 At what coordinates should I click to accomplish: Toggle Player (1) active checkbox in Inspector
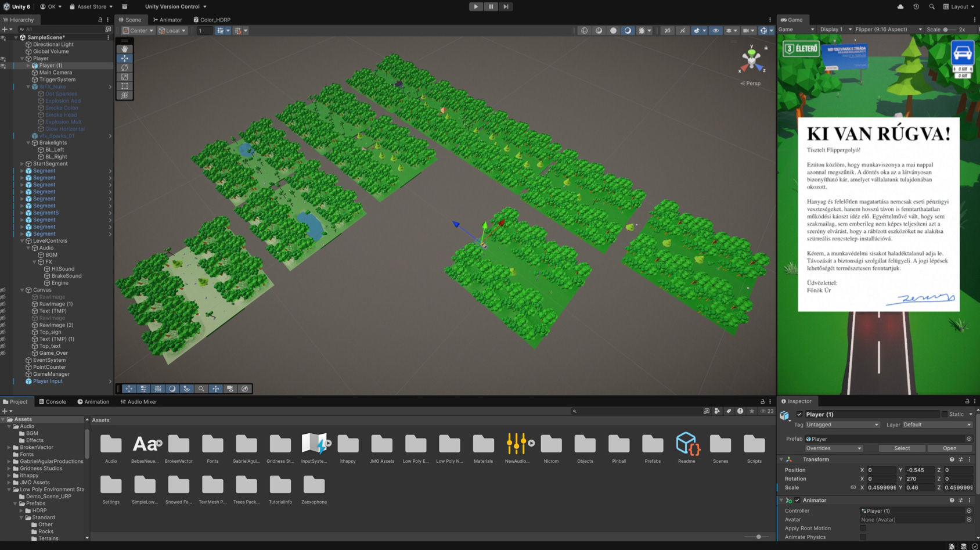pyautogui.click(x=799, y=414)
